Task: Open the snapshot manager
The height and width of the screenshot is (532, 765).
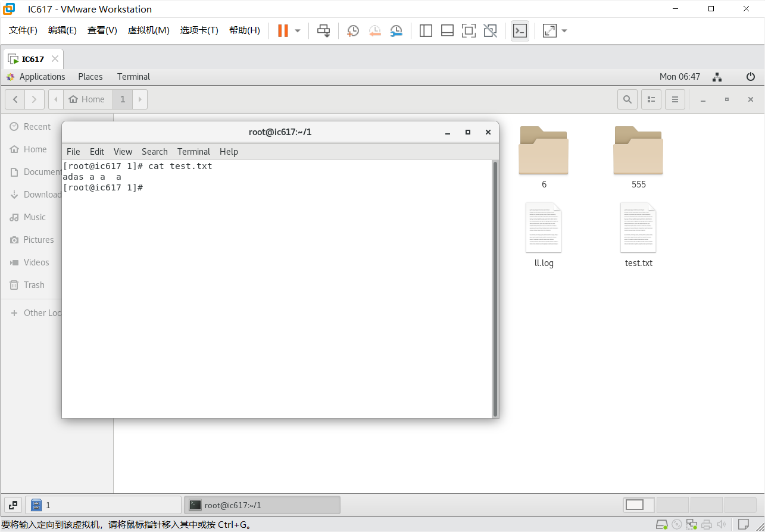Action: click(x=396, y=30)
